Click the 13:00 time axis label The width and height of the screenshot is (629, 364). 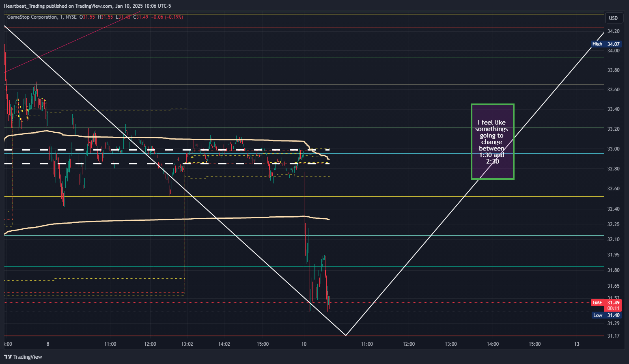click(450, 344)
